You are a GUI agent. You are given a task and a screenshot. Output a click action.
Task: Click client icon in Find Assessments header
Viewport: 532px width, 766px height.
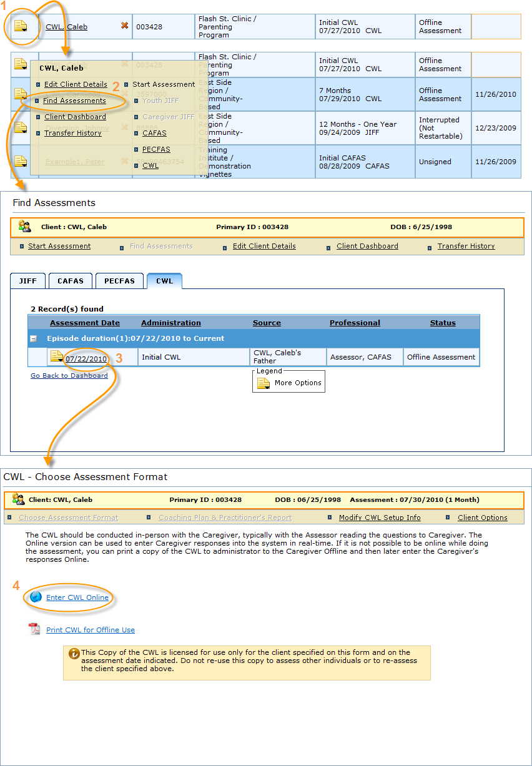point(25,227)
